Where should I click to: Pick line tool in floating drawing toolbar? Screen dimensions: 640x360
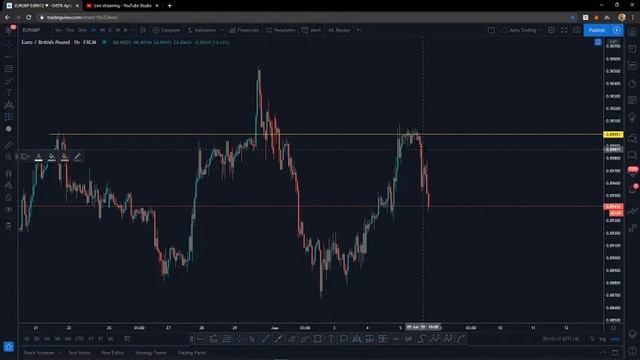point(265,339)
